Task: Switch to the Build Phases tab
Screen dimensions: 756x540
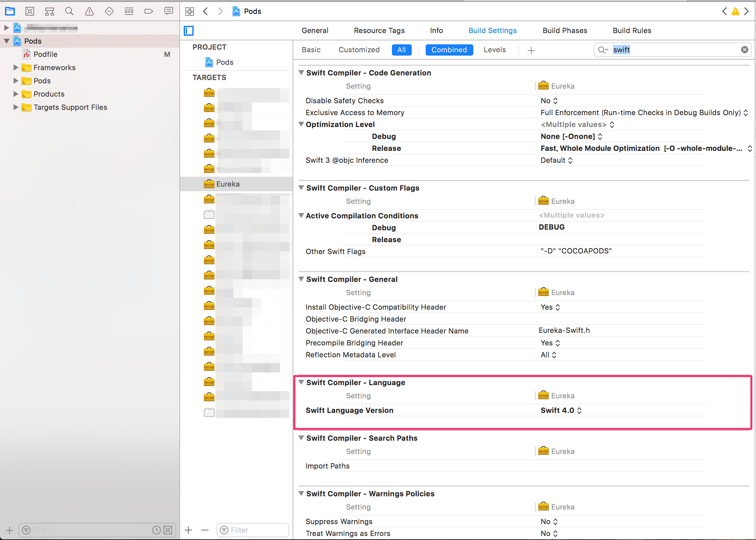Action: click(x=564, y=30)
